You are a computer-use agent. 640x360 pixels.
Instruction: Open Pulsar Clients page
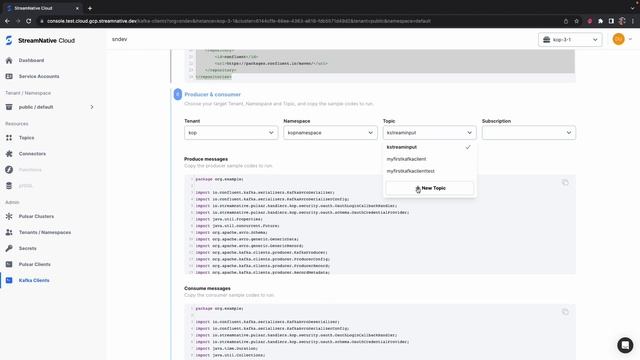coord(35,264)
